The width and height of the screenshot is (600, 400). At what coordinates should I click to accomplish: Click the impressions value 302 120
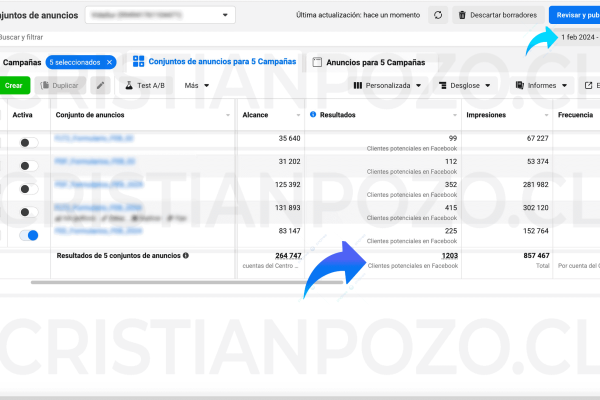(x=535, y=207)
